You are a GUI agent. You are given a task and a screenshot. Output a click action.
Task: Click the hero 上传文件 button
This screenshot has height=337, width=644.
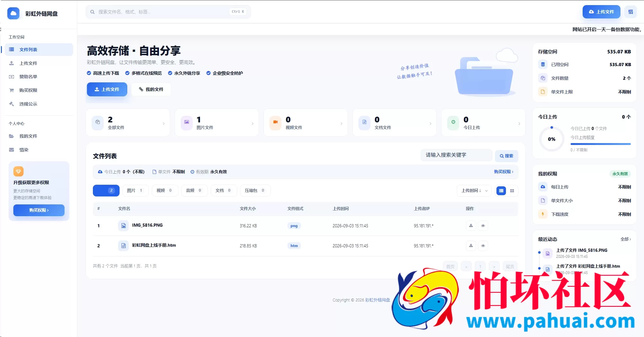click(107, 89)
